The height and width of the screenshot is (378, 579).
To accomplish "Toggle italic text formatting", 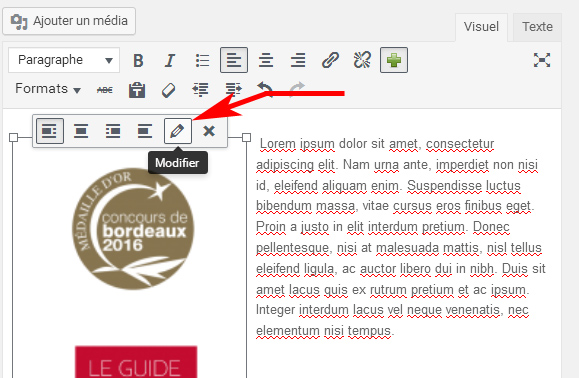I will tap(169, 60).
